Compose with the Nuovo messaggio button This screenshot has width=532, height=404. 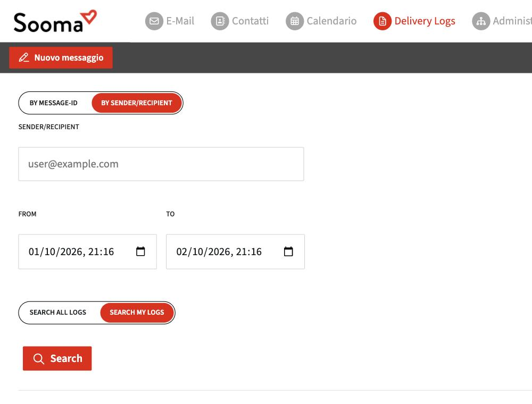point(61,57)
